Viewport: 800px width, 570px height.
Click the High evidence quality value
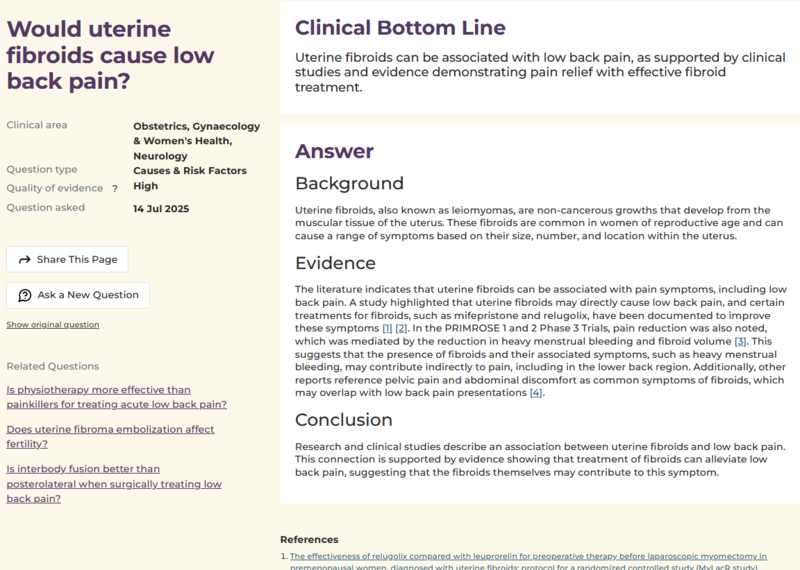[x=145, y=186]
